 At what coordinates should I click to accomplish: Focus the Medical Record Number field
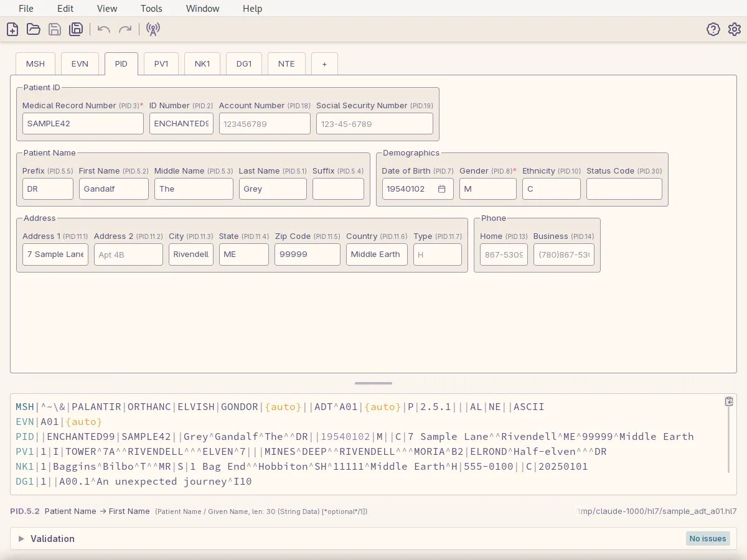(83, 123)
